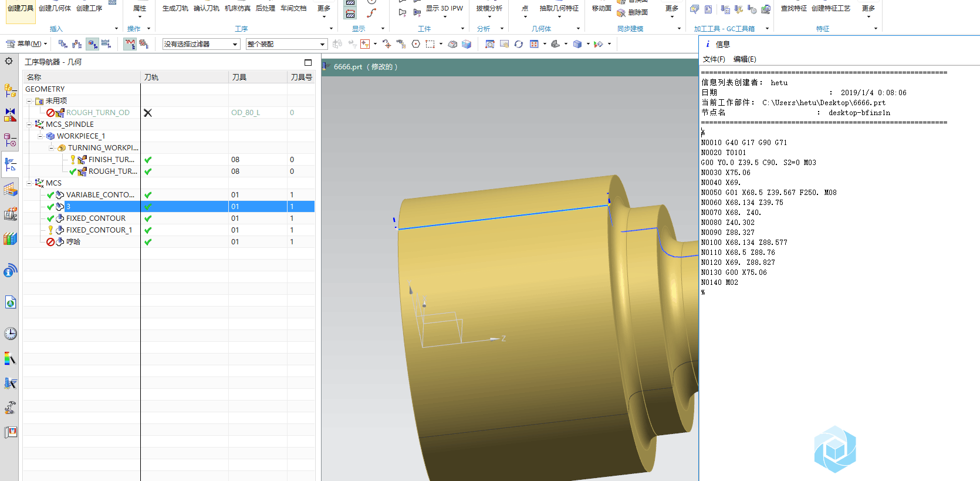Expand the 工序 group options arrow
This screenshot has width=980, height=481.
coord(331,29)
